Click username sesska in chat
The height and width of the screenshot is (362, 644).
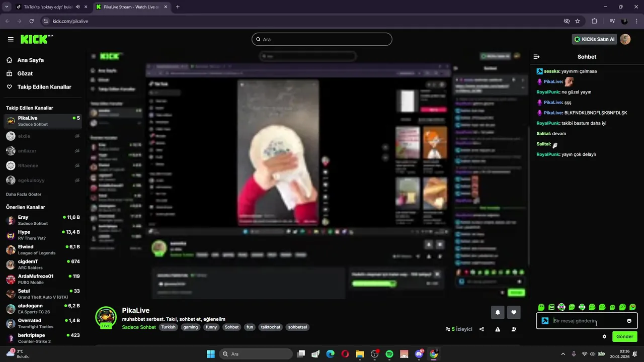point(551,71)
